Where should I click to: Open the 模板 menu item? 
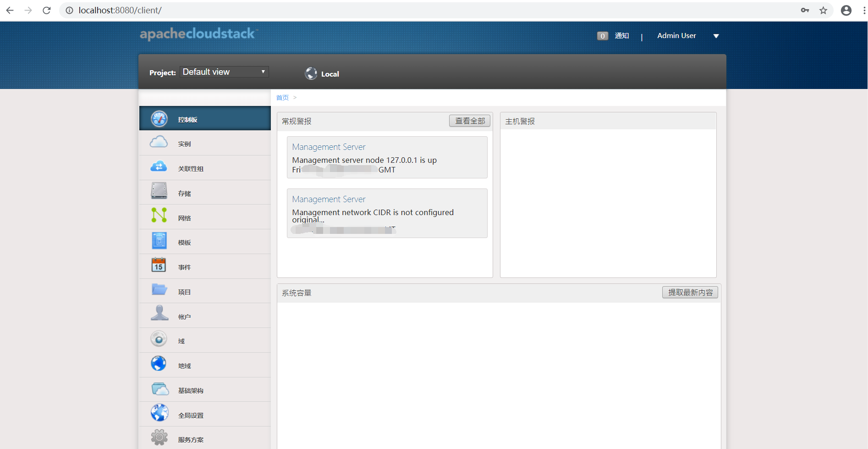tap(205, 242)
